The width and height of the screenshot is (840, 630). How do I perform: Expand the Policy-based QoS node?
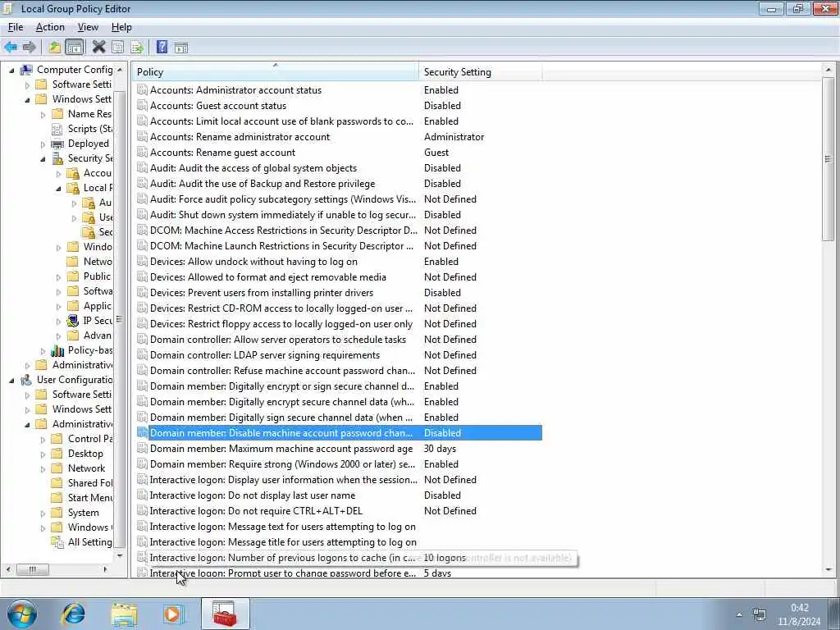tap(43, 351)
